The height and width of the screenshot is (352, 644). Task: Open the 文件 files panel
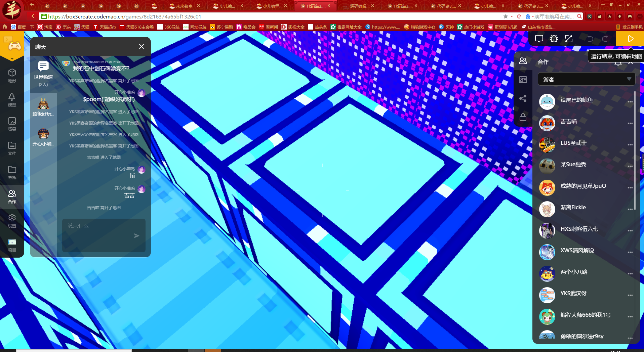pyautogui.click(x=12, y=148)
